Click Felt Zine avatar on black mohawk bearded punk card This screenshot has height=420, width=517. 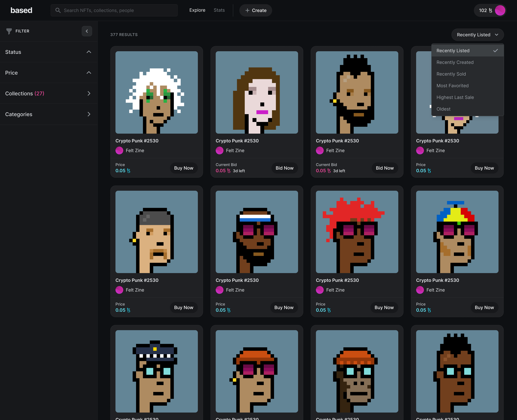[x=320, y=150]
